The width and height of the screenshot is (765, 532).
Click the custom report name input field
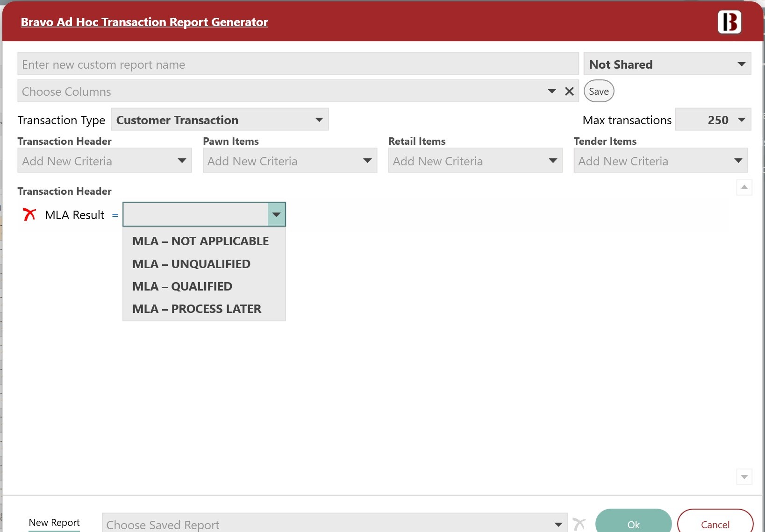tap(298, 64)
